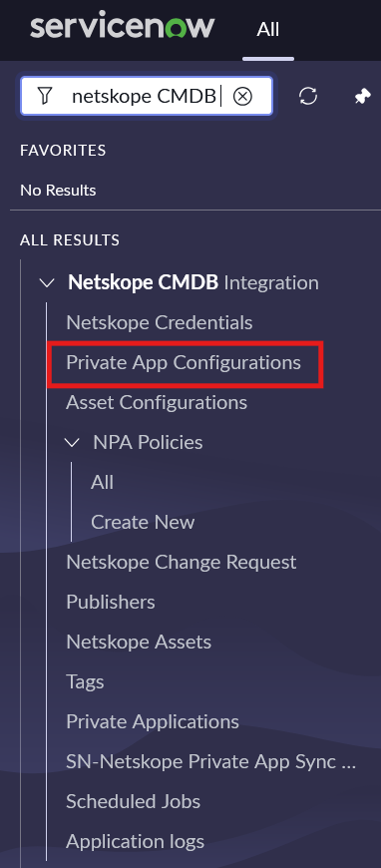Select Create New under NPA Policies
This screenshot has width=381, height=868.
(143, 522)
